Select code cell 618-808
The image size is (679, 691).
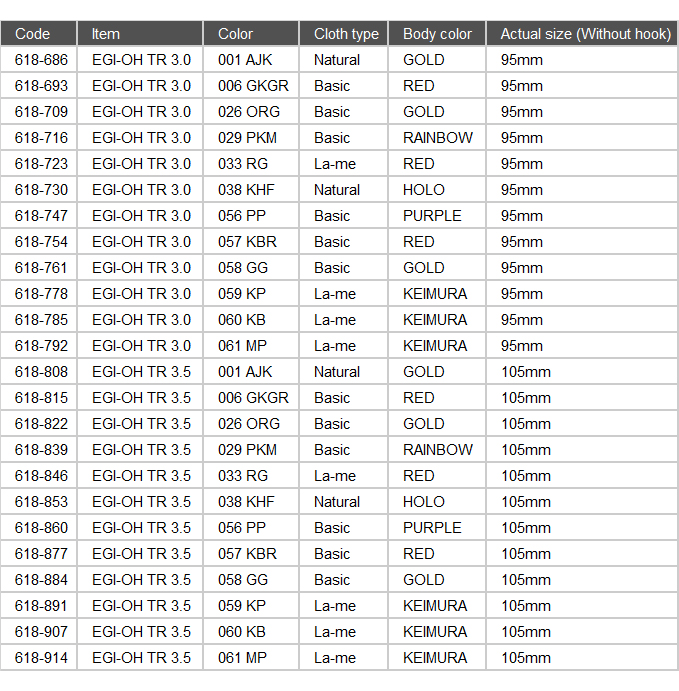point(41,372)
